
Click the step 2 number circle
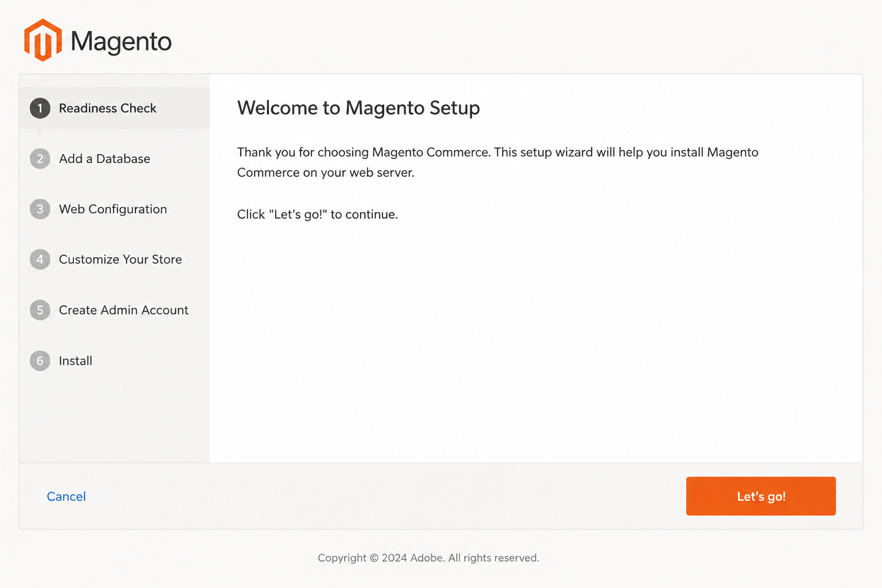(40, 158)
